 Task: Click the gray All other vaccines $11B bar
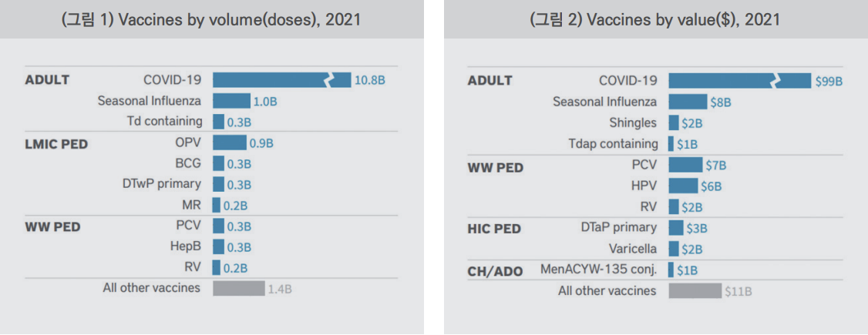click(x=695, y=291)
